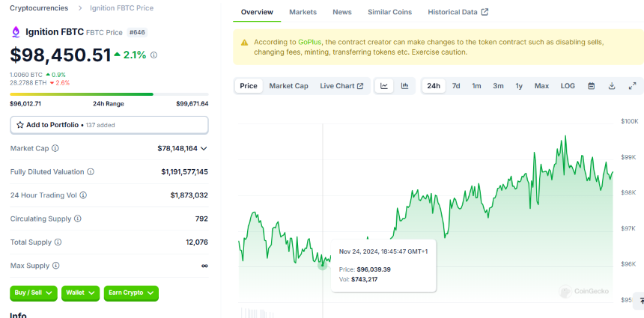Screen dimensions: 644x318
Task: Click external link icon beside Live Chart
Action: pos(360,86)
